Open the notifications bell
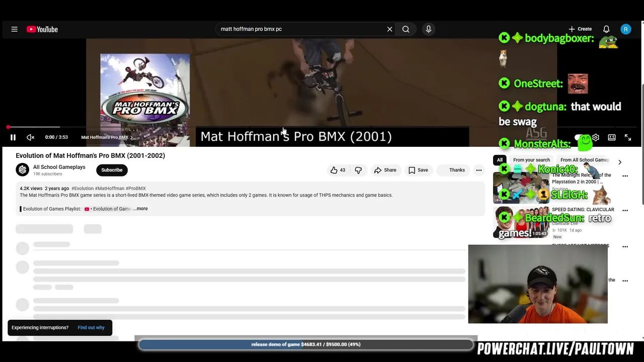The height and width of the screenshot is (362, 644). (x=606, y=29)
